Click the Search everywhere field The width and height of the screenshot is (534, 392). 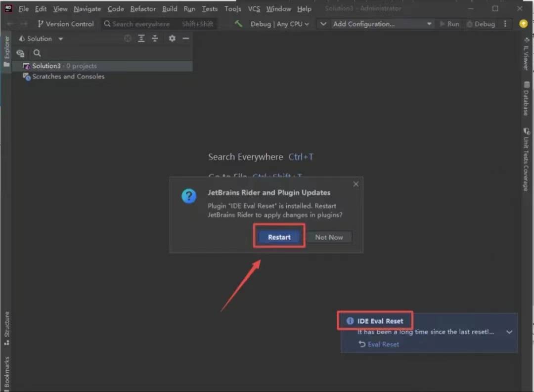point(159,24)
